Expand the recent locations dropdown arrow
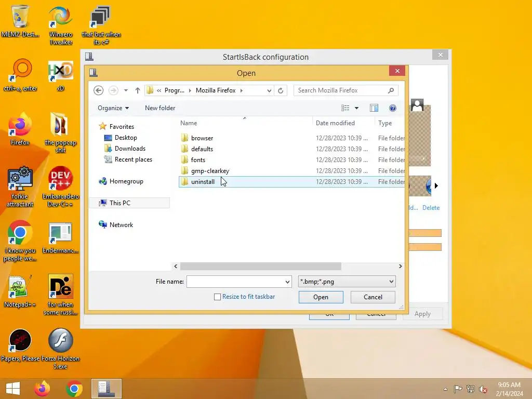Image resolution: width=532 pixels, height=399 pixels. click(x=126, y=90)
